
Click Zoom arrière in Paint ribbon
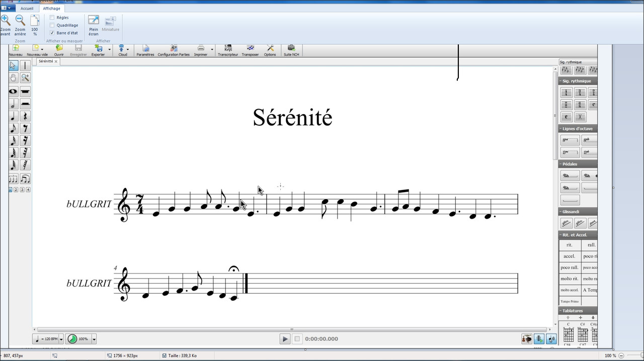[x=20, y=25]
